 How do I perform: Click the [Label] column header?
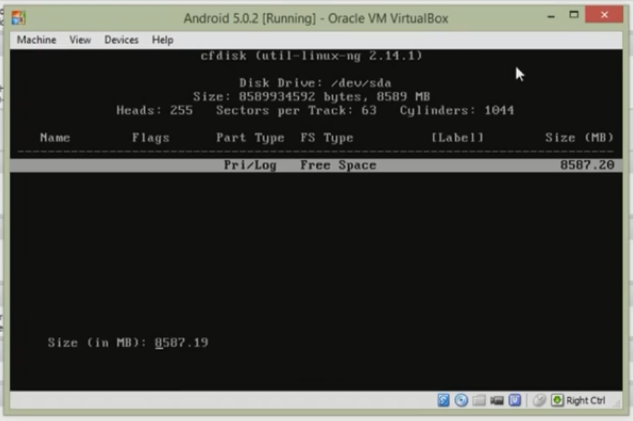(x=457, y=138)
